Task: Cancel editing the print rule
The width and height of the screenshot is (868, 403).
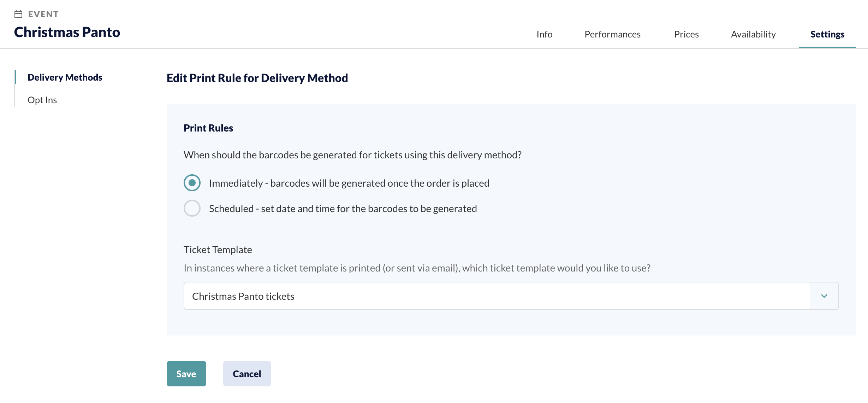Action: [247, 374]
